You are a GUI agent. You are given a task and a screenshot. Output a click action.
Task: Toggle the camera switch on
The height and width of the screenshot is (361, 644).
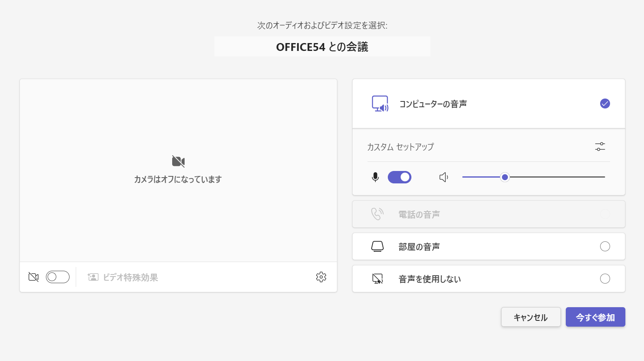pyautogui.click(x=58, y=277)
